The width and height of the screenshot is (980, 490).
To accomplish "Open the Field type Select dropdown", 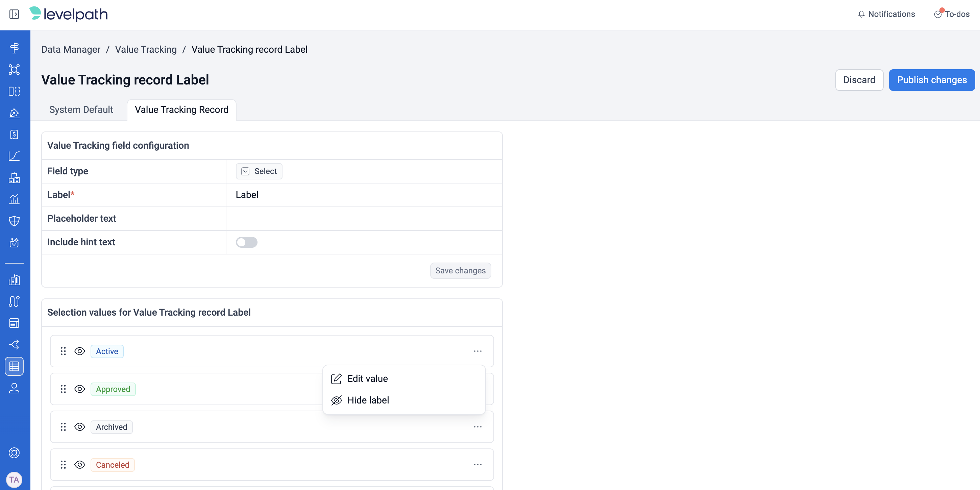I will point(259,171).
